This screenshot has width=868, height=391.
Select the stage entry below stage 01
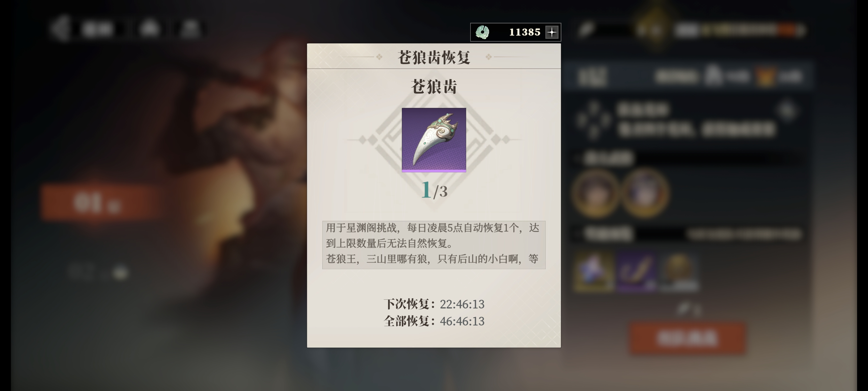pyautogui.click(x=98, y=271)
